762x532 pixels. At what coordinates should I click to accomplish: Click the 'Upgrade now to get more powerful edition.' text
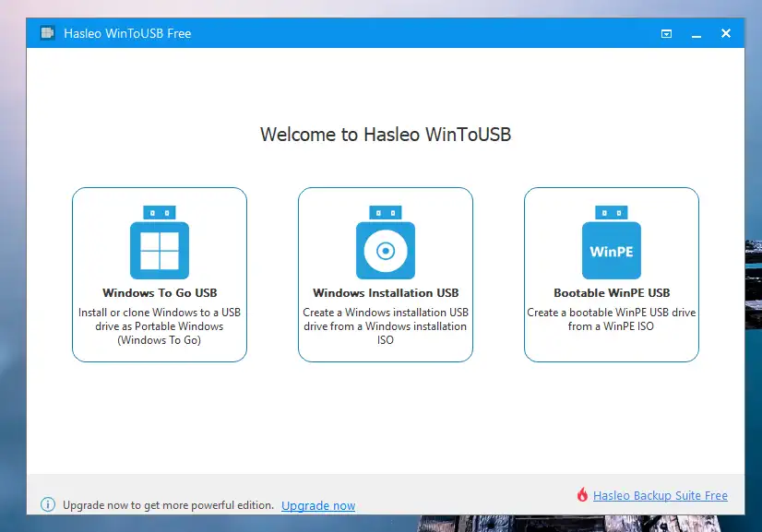168,505
